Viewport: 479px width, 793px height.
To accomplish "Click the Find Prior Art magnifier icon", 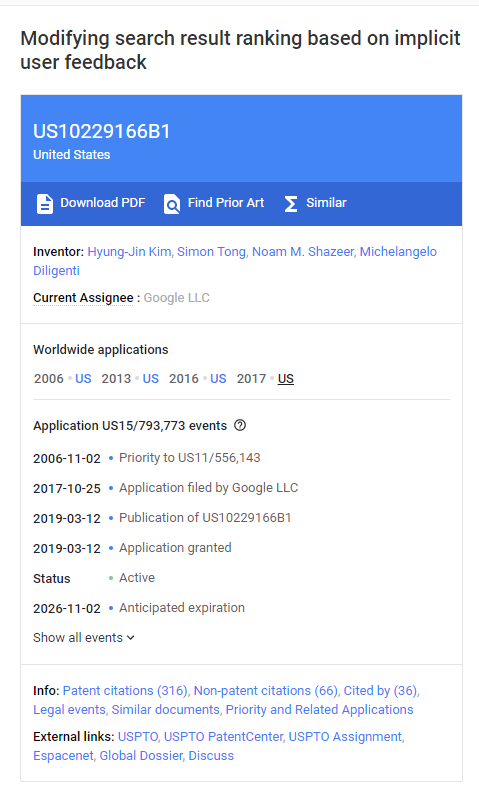I will point(171,203).
